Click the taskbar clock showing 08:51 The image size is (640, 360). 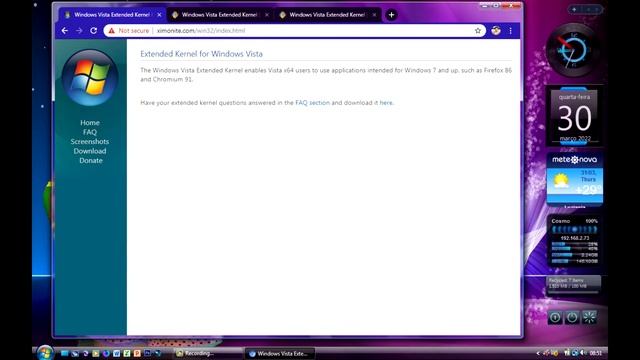(596, 353)
